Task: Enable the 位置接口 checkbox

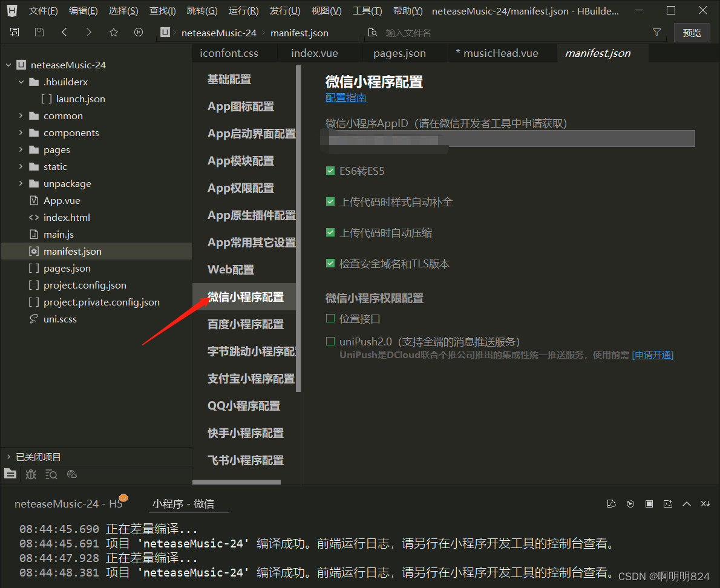Action: click(x=330, y=318)
